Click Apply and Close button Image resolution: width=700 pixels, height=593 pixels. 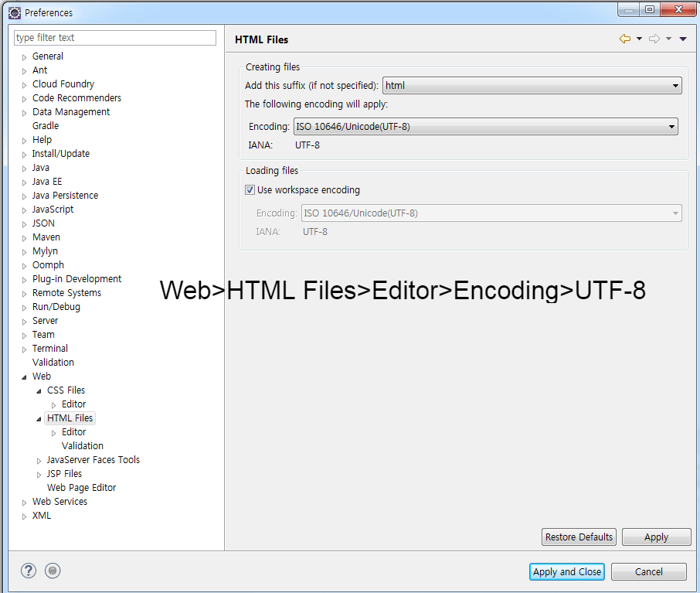tap(567, 571)
